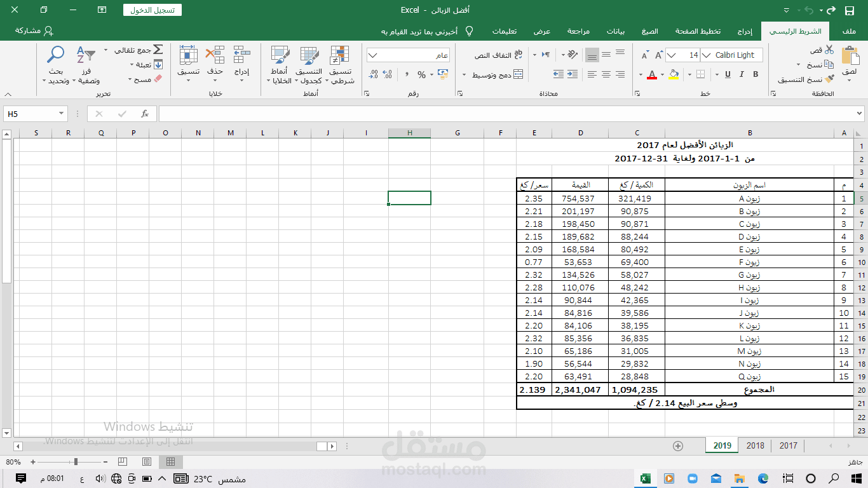The image size is (868, 488).
Task: Switch to sheet tab 2018
Action: pos(755,445)
